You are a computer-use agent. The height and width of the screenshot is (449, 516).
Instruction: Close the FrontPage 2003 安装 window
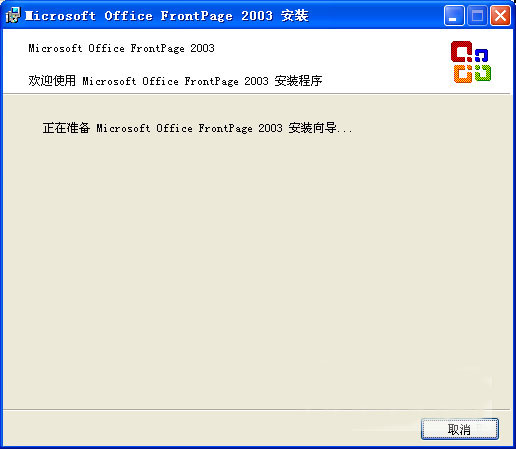(500, 16)
